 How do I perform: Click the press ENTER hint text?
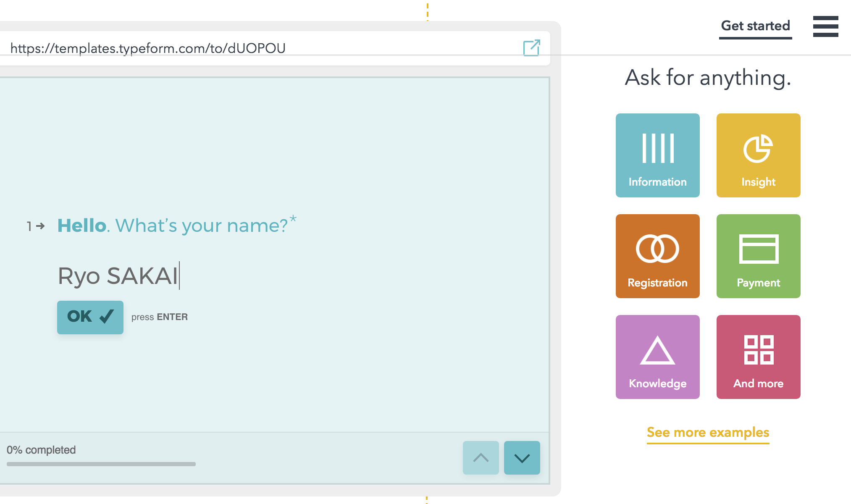point(159,317)
